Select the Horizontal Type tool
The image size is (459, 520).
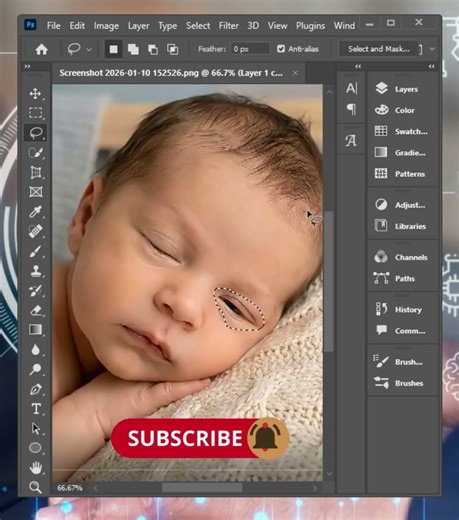[35, 409]
